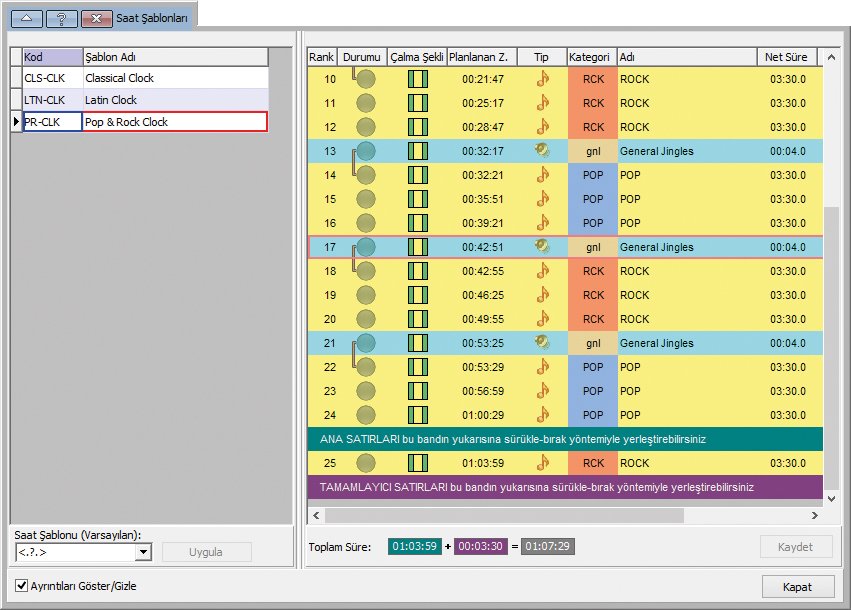This screenshot has height=610, width=851.
Task: Click the horizontal scrollbar left arrow
Action: [x=316, y=516]
